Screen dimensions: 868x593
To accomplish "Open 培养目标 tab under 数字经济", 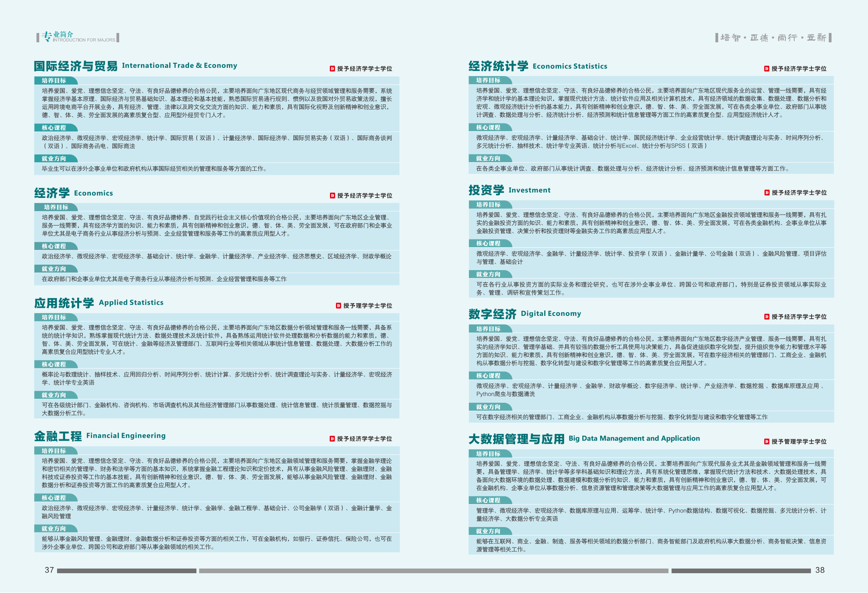I will tap(490, 329).
